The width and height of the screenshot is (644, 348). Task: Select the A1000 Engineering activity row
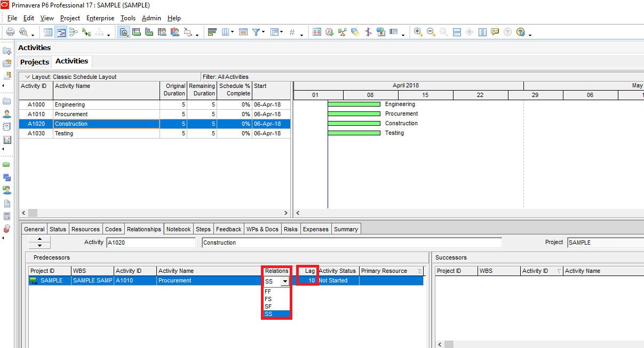(155, 104)
